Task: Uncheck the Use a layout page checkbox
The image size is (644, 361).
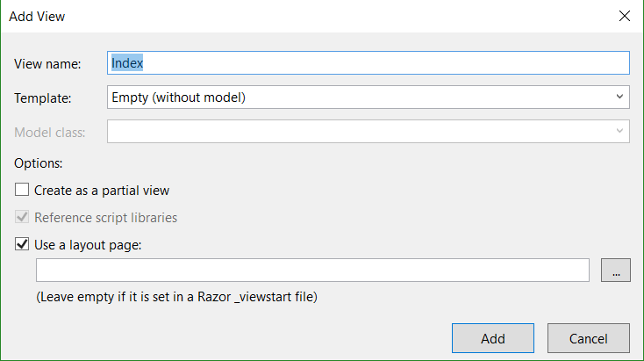Action: tap(22, 244)
